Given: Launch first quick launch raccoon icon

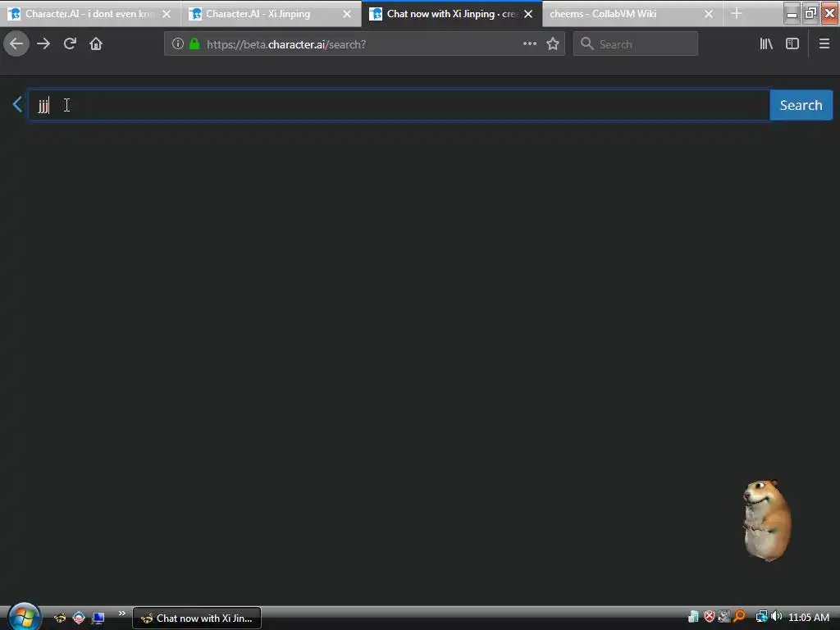Looking at the screenshot, I should (60, 618).
